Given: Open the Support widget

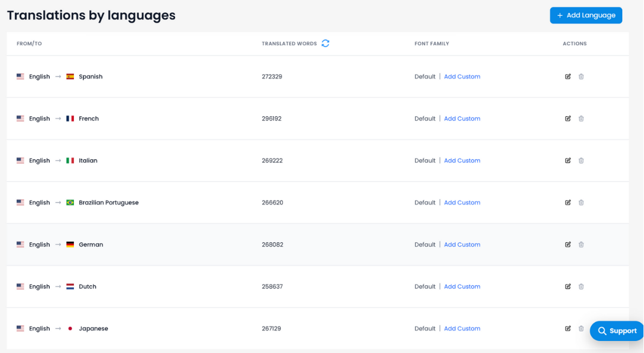Looking at the screenshot, I should tap(616, 331).
